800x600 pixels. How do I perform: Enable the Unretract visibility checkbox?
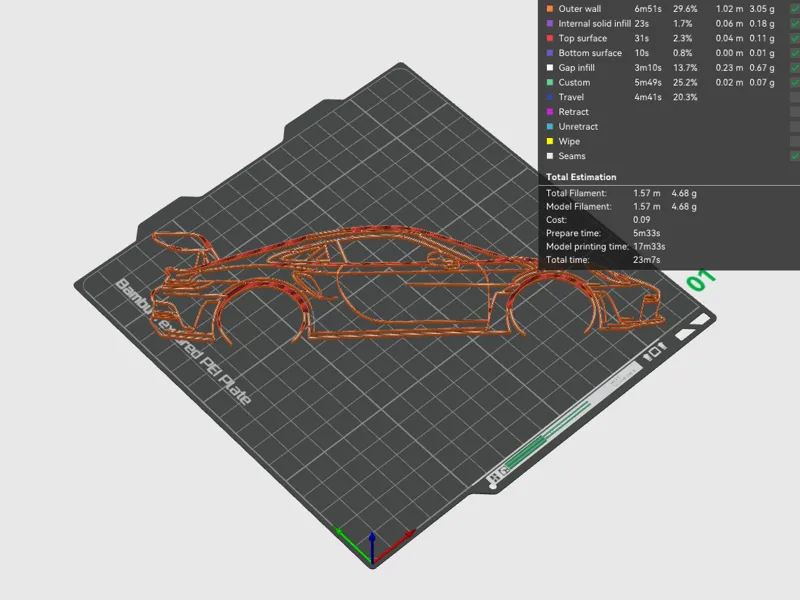pyautogui.click(x=795, y=127)
